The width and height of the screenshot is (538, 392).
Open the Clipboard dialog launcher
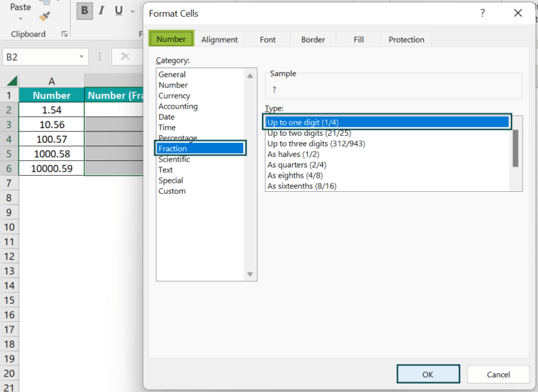pyautogui.click(x=64, y=34)
